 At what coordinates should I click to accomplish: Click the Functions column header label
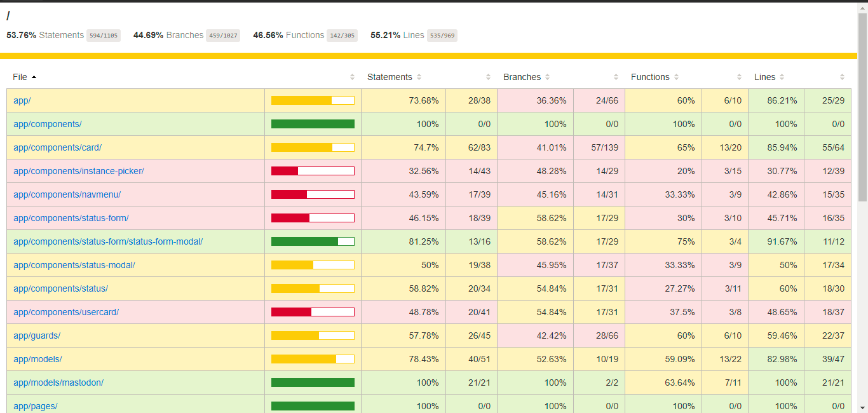(x=650, y=77)
